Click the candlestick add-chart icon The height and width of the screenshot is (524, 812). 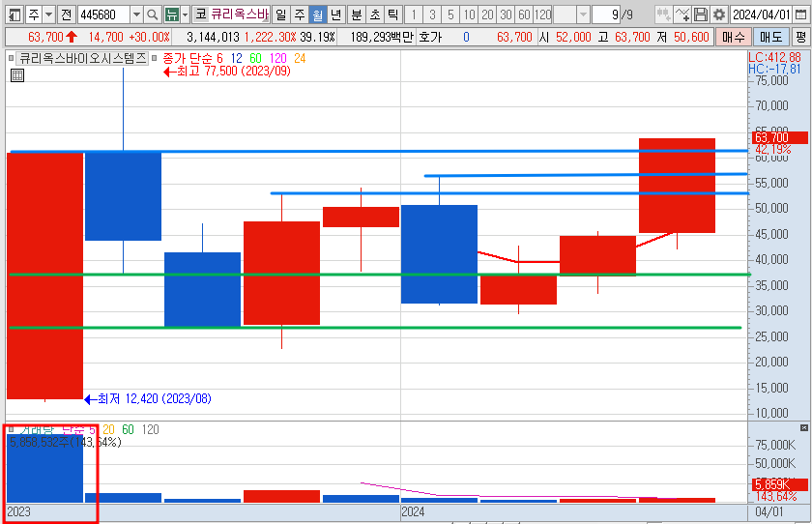pyautogui.click(x=663, y=15)
